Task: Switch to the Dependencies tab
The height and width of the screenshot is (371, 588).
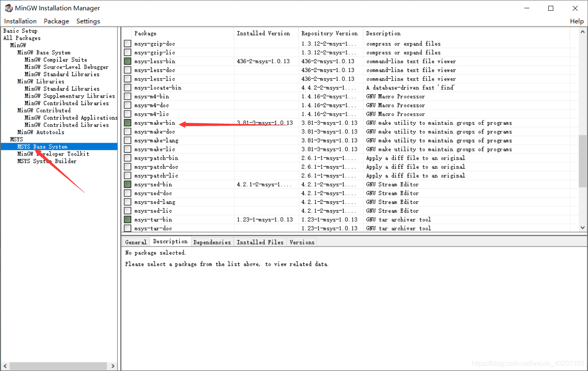Action: [212, 242]
